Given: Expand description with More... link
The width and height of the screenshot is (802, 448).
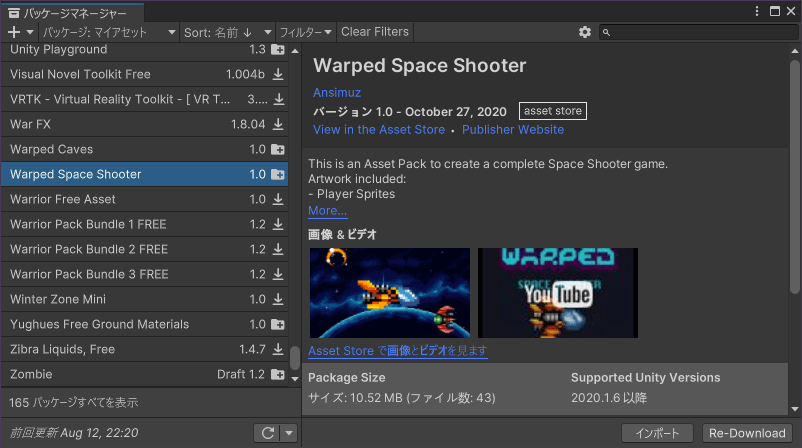Looking at the screenshot, I should point(327,211).
